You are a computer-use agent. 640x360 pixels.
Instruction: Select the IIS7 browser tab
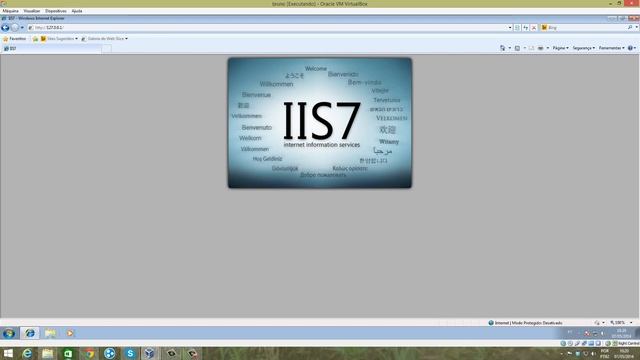pyautogui.click(x=51, y=49)
